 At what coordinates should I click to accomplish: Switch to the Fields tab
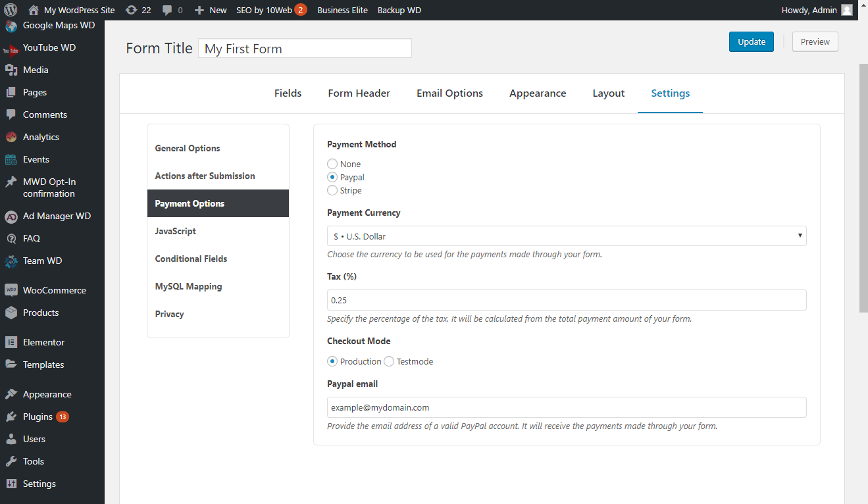point(288,93)
